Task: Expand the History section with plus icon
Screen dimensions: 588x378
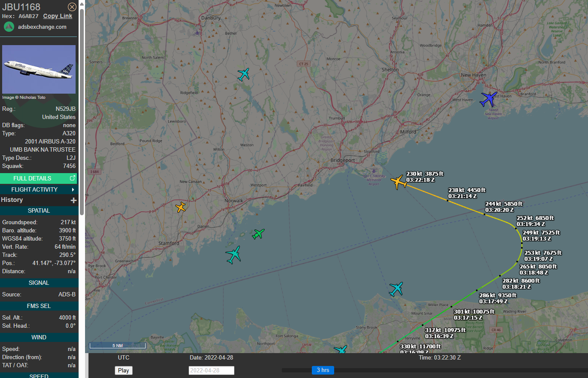Action: tap(73, 200)
